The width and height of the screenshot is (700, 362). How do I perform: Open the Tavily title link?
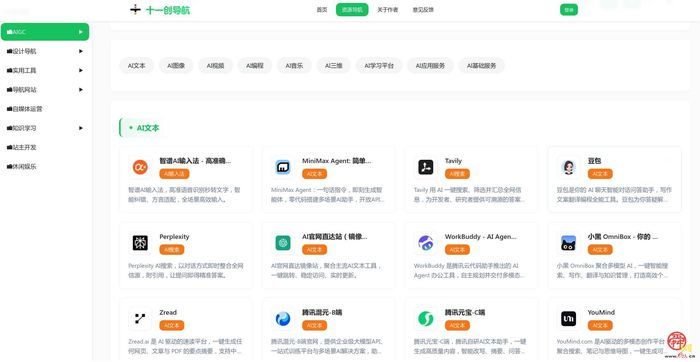click(x=453, y=161)
